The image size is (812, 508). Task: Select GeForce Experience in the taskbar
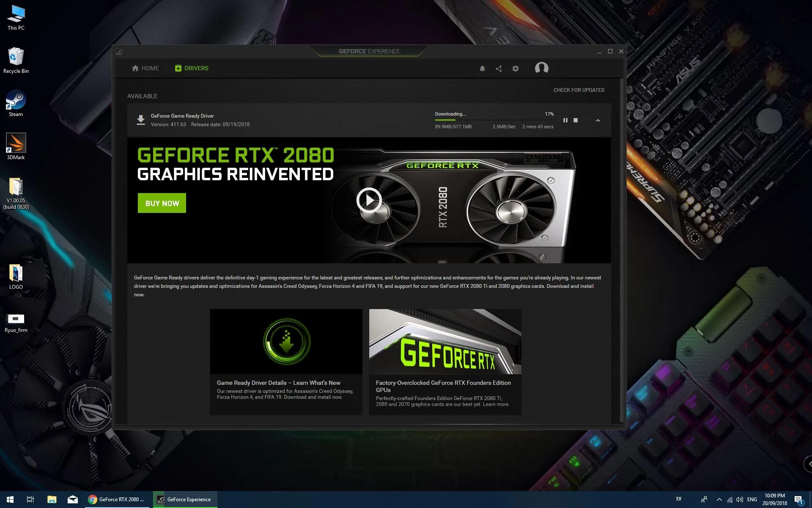click(x=185, y=499)
